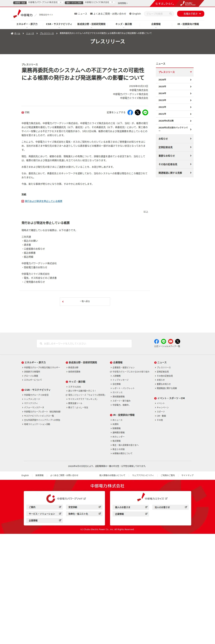This screenshot has height=644, width=215.
Task: Share article on LINE
Action: pos(145,113)
